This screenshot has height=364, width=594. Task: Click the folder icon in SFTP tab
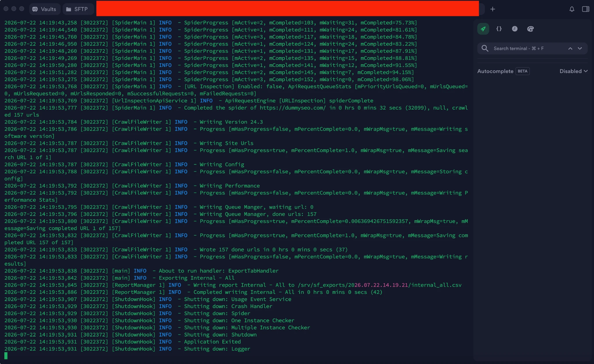pyautogui.click(x=69, y=9)
